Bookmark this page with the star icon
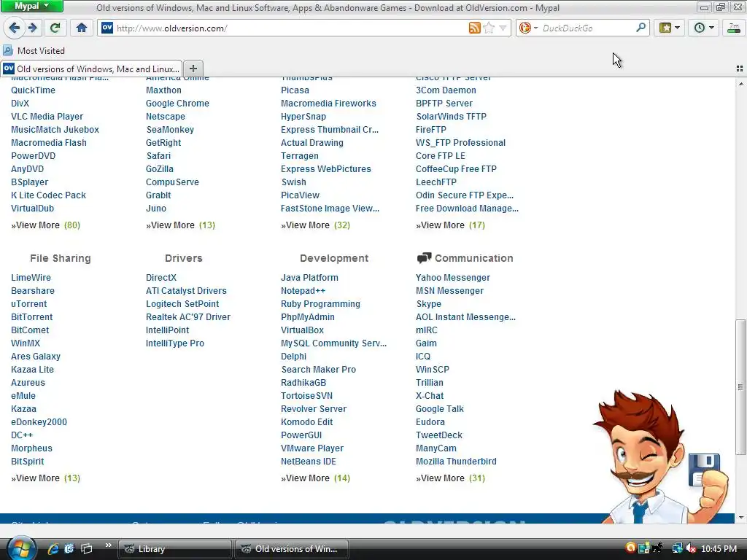This screenshot has width=747, height=560. [x=489, y=28]
